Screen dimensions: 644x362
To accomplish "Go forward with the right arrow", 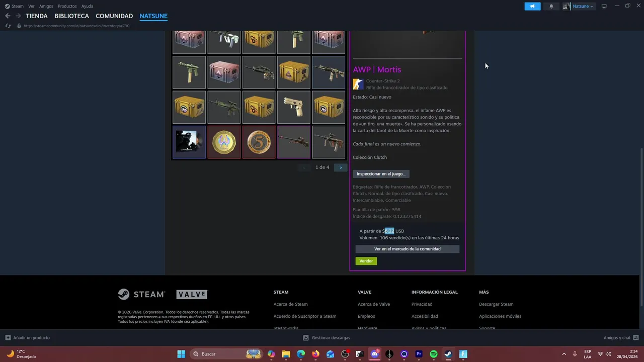I will click(18, 16).
